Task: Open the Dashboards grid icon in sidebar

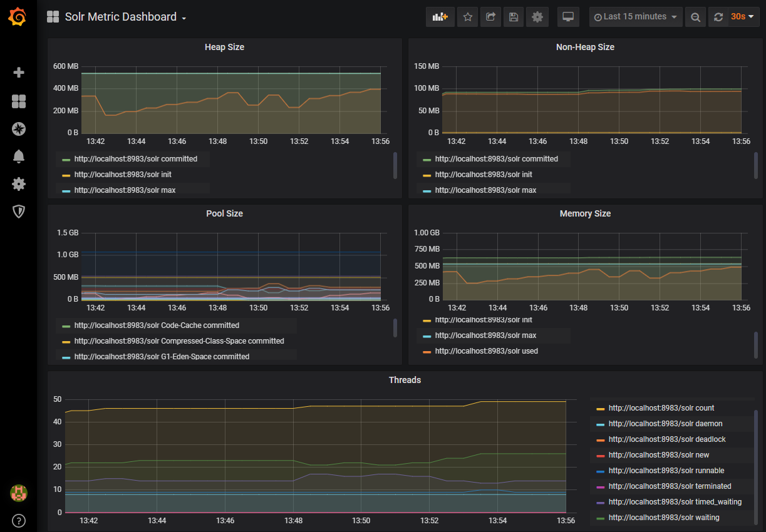Action: click(x=19, y=101)
